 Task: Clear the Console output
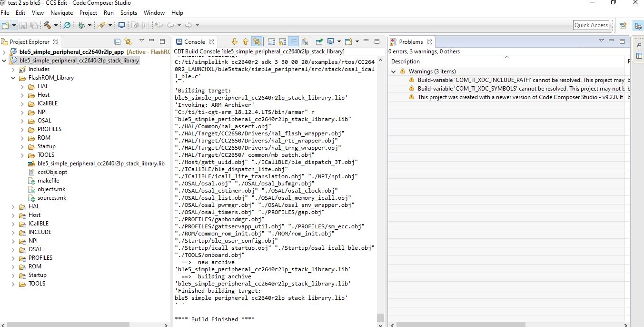tap(304, 41)
